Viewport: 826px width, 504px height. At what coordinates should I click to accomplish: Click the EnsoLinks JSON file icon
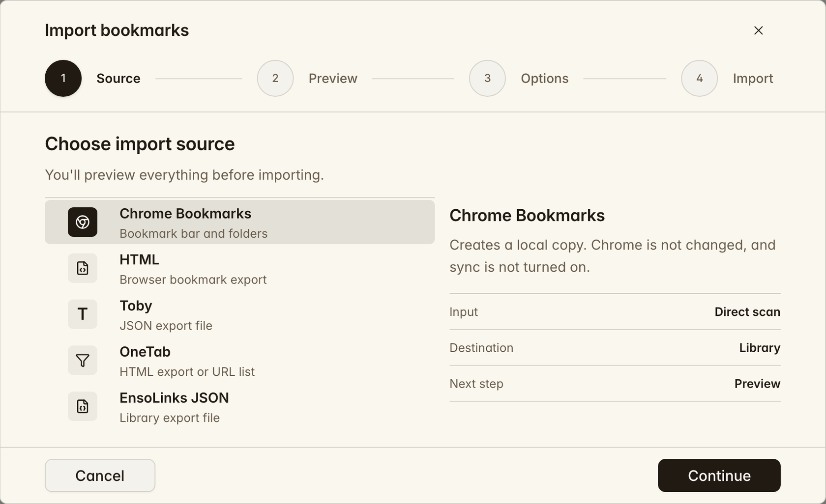coord(83,406)
